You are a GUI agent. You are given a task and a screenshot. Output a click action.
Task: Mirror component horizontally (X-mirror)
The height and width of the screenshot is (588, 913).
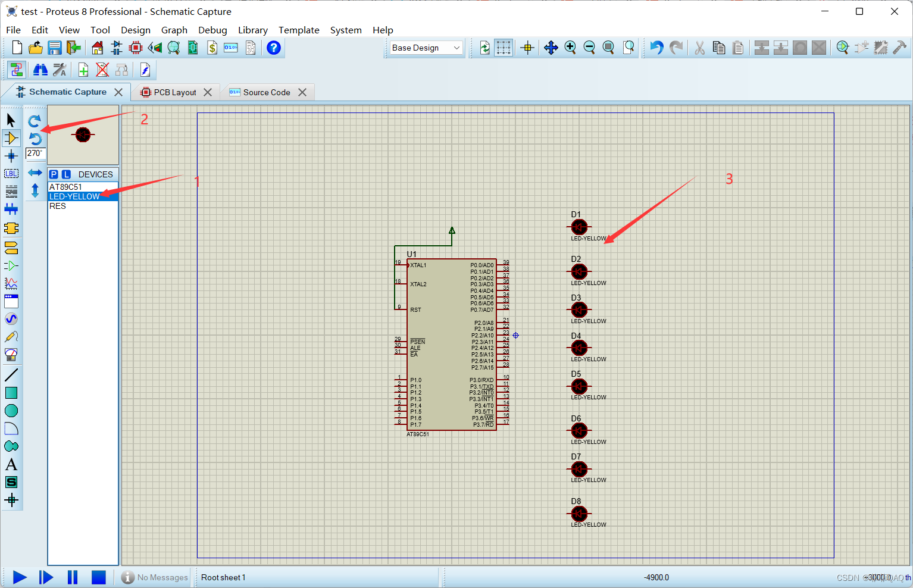pos(35,173)
